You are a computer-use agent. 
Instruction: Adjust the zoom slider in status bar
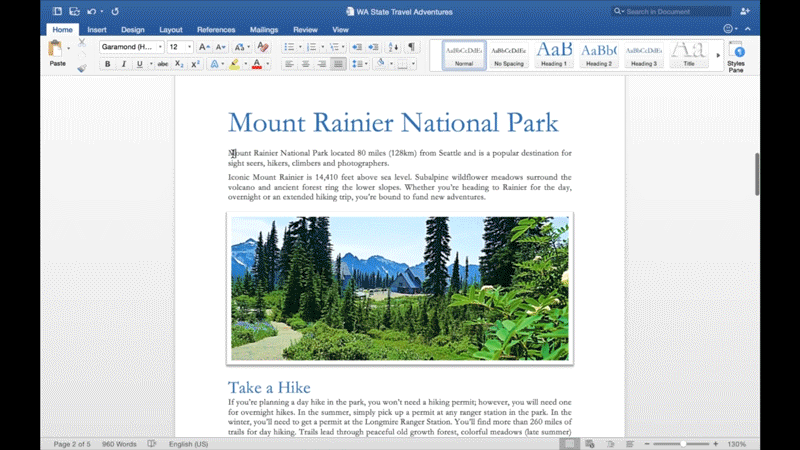click(x=683, y=443)
